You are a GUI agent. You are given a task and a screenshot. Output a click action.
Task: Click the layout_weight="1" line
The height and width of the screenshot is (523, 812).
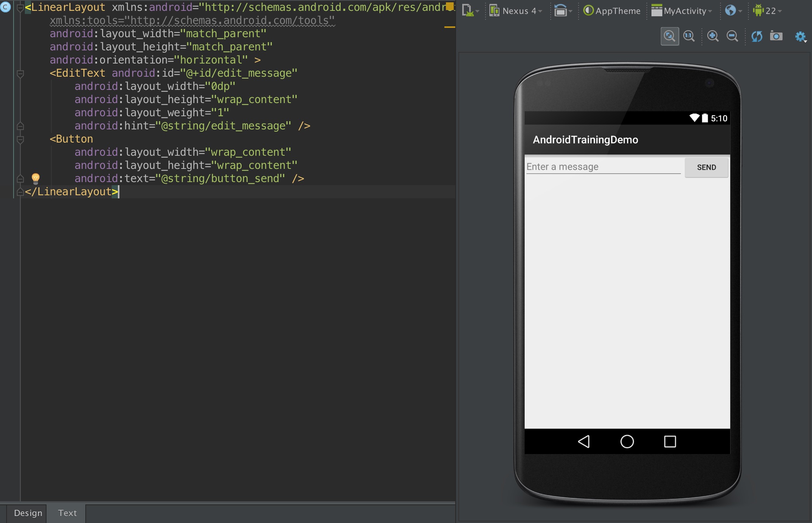pyautogui.click(x=152, y=113)
